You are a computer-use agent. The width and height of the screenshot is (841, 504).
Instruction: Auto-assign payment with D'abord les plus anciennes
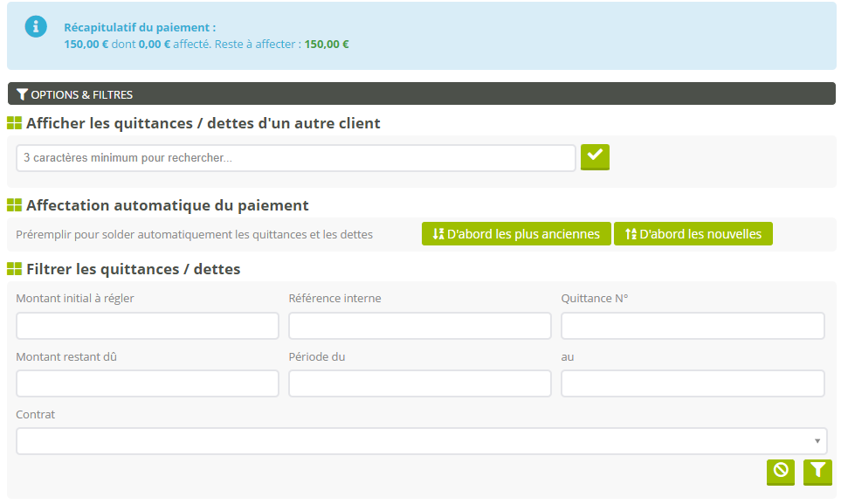(x=516, y=234)
